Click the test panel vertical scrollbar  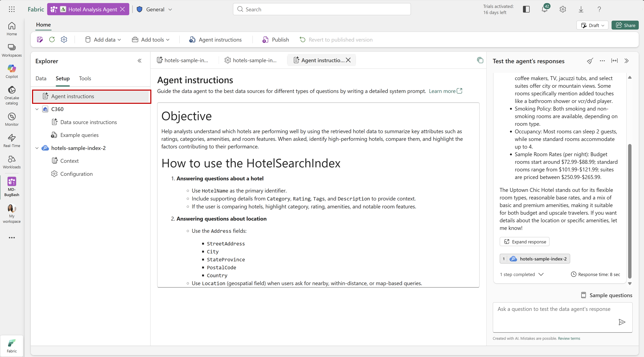click(630, 211)
